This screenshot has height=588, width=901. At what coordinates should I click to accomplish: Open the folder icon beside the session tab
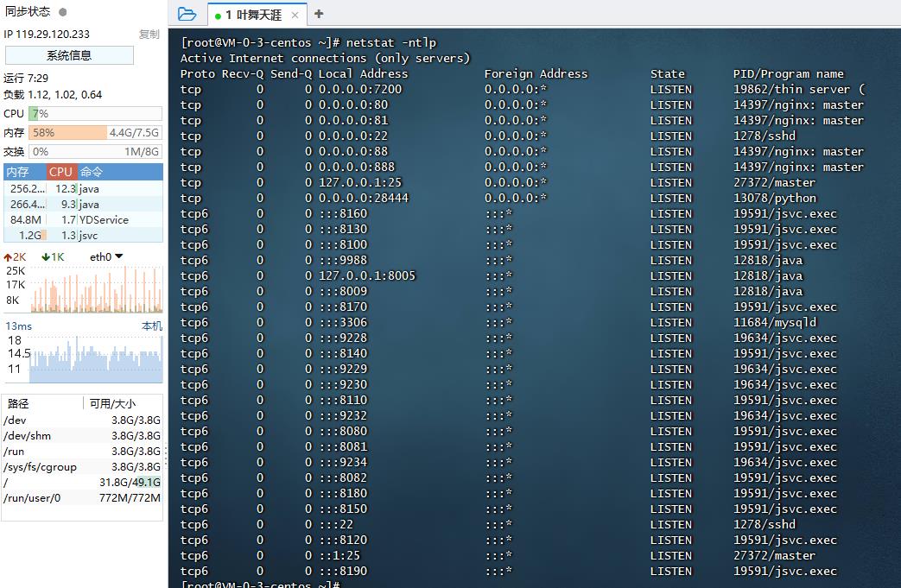(187, 14)
